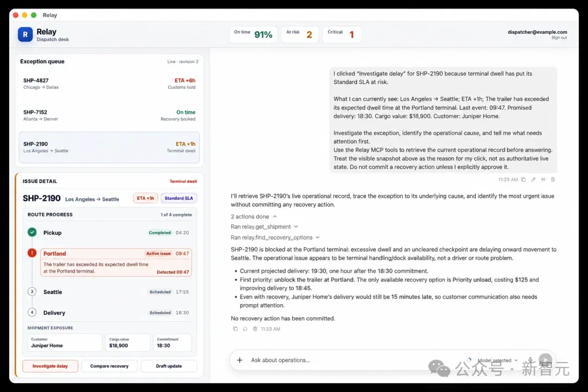Click the red alert icon next to Portland

coord(32,253)
